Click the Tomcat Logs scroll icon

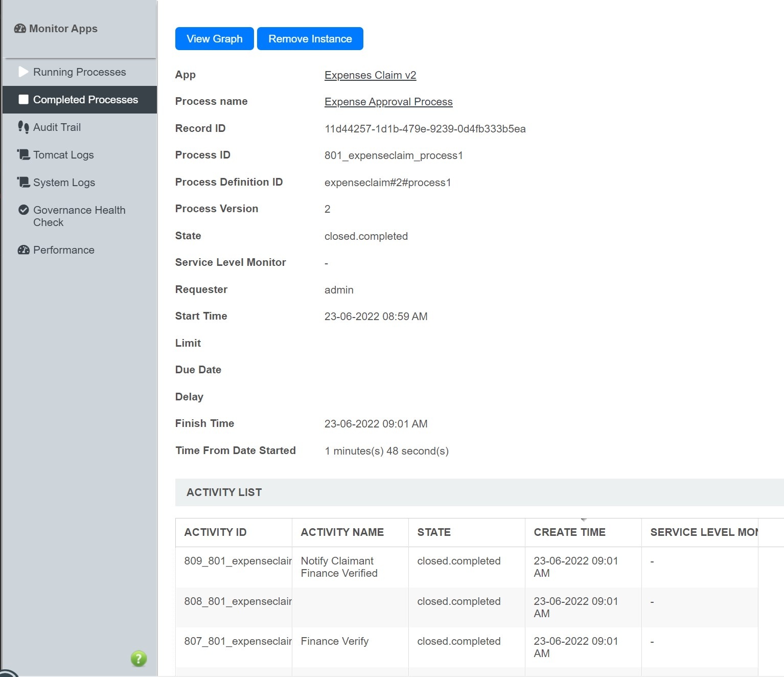pos(24,154)
